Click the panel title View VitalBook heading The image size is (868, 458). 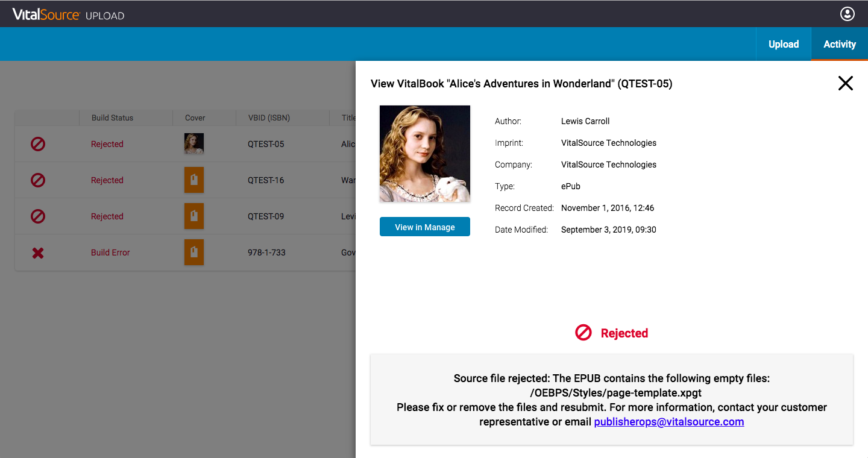click(x=521, y=84)
